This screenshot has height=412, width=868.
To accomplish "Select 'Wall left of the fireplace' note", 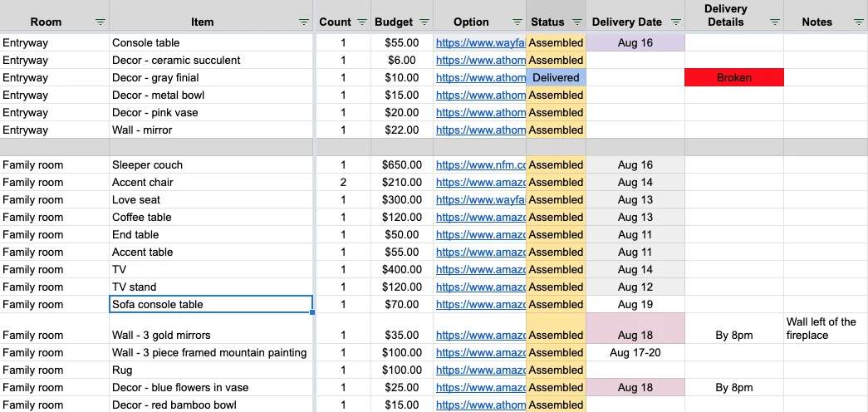I will tap(826, 328).
